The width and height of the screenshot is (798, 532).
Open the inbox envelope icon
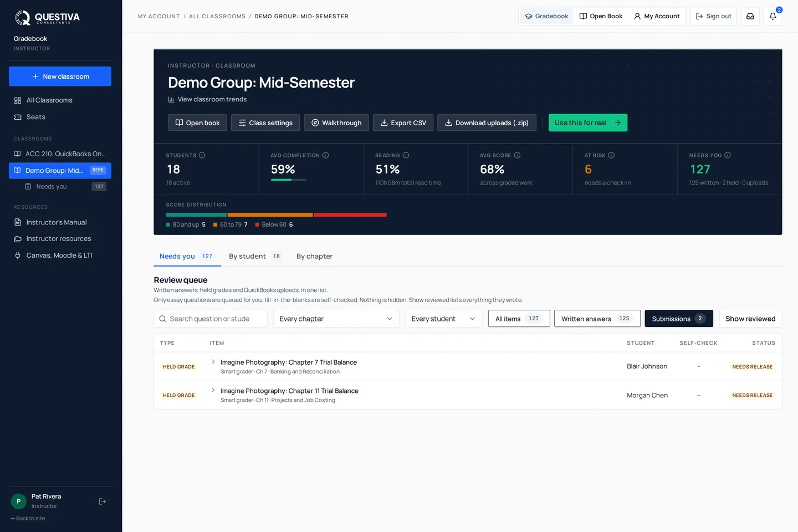coord(750,16)
